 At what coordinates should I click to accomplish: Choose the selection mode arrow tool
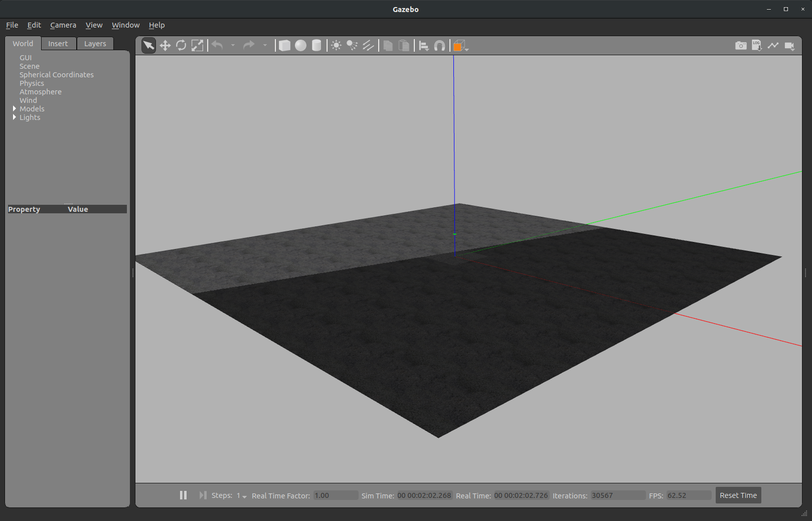[148, 46]
